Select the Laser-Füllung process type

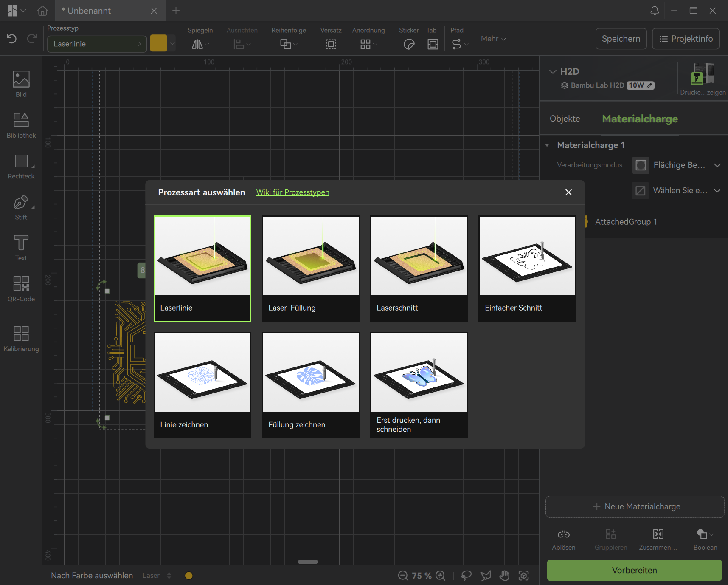pos(311,268)
